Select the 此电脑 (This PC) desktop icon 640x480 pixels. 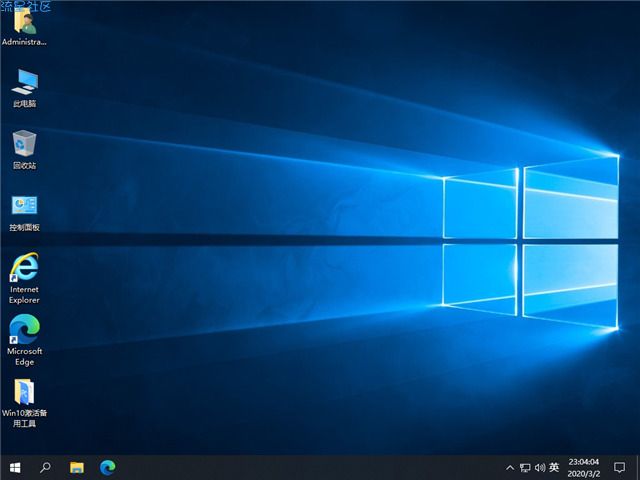[x=25, y=82]
